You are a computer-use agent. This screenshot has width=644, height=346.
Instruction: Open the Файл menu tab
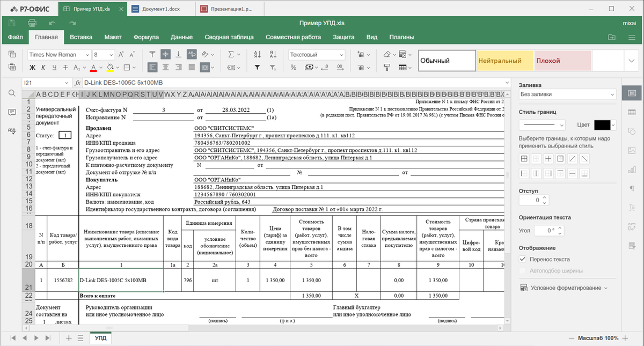coord(16,37)
